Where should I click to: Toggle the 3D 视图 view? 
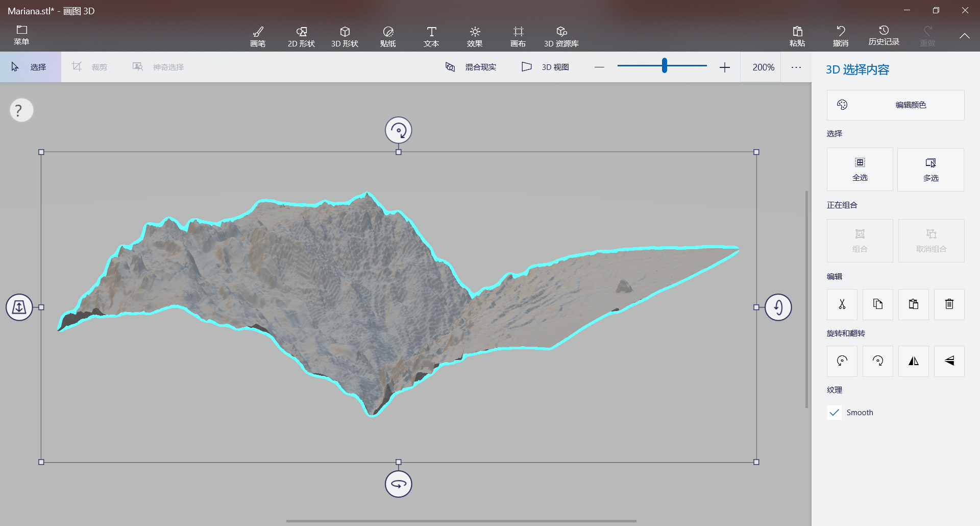coord(545,67)
